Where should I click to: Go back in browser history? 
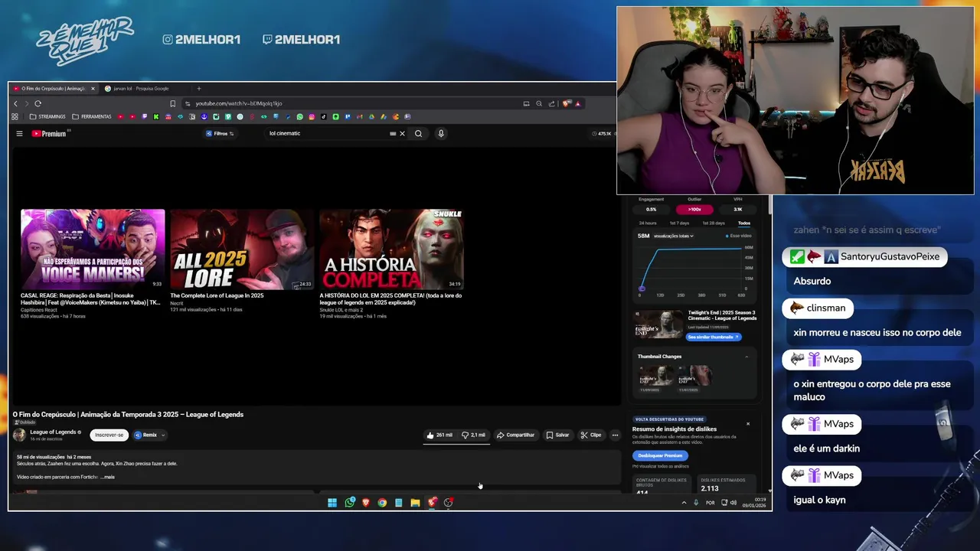pos(15,103)
